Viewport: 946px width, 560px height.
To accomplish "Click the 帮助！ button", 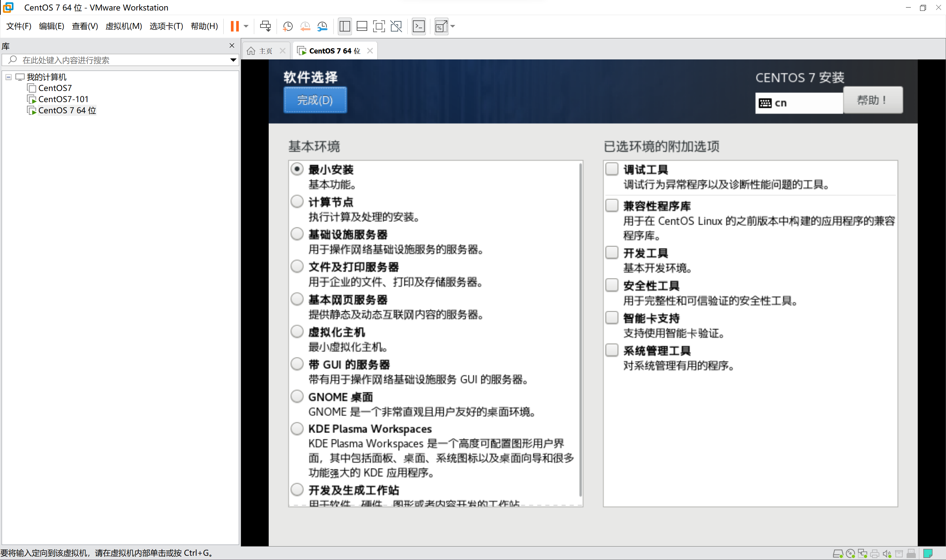I will [x=872, y=100].
